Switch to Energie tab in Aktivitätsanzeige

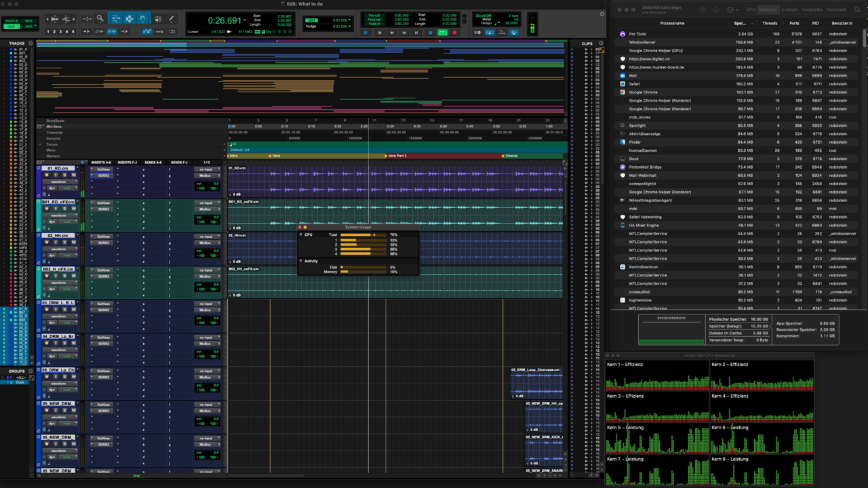(x=789, y=9)
